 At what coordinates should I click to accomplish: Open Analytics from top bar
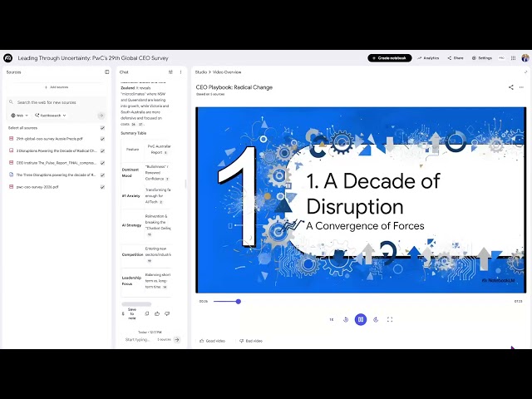(428, 58)
